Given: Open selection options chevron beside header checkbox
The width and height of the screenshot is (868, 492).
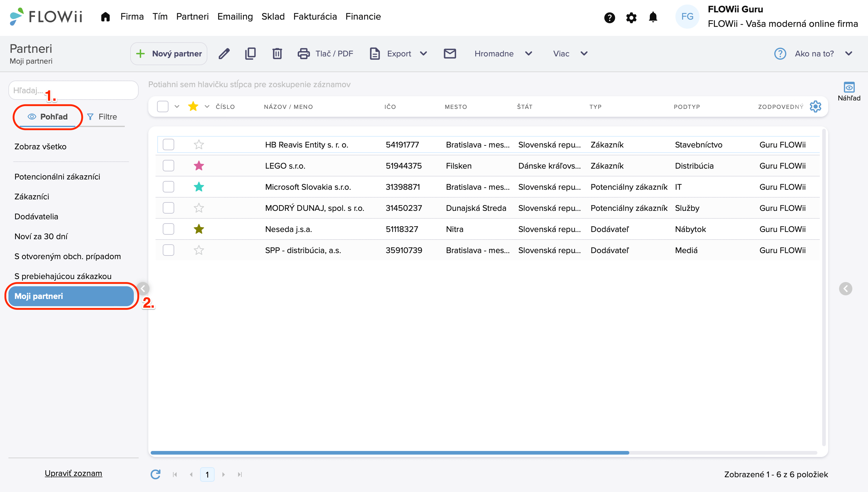Looking at the screenshot, I should [177, 106].
